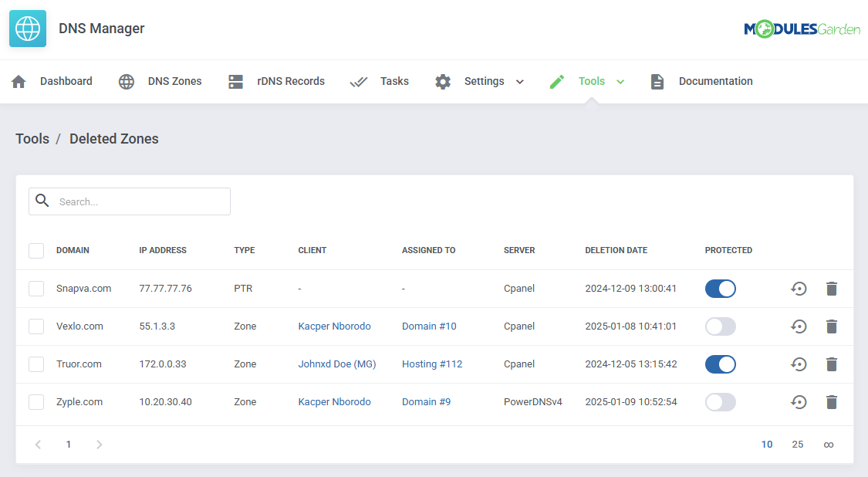
Task: Open client Johnxd Doe (MG)
Action: click(337, 364)
